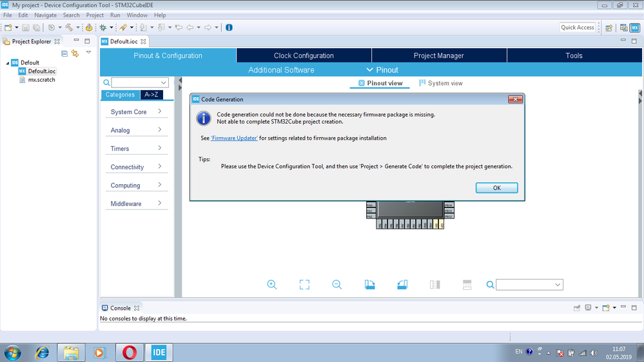Open the Project Manager tab
Screen dimensions: 644x362
(438, 55)
